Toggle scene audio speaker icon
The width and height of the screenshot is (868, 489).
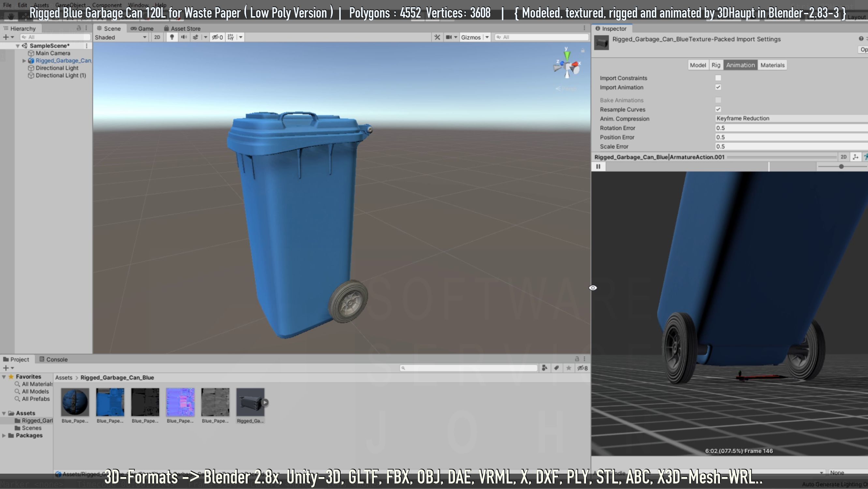[184, 37]
